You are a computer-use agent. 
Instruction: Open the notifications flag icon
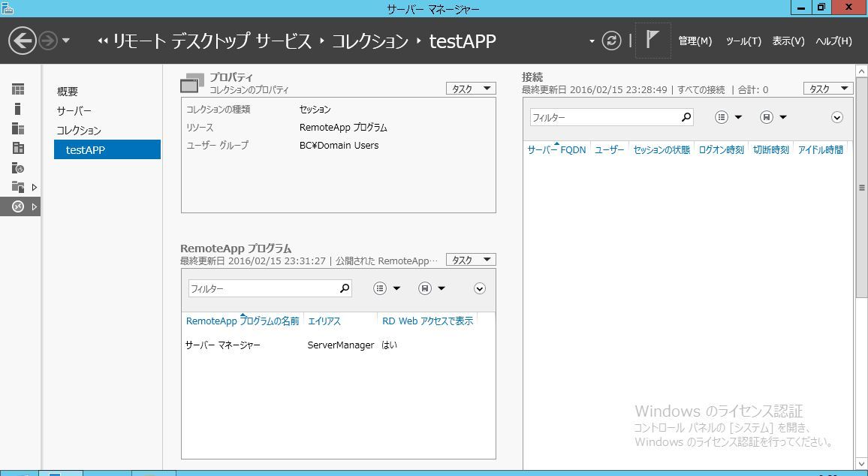[653, 40]
